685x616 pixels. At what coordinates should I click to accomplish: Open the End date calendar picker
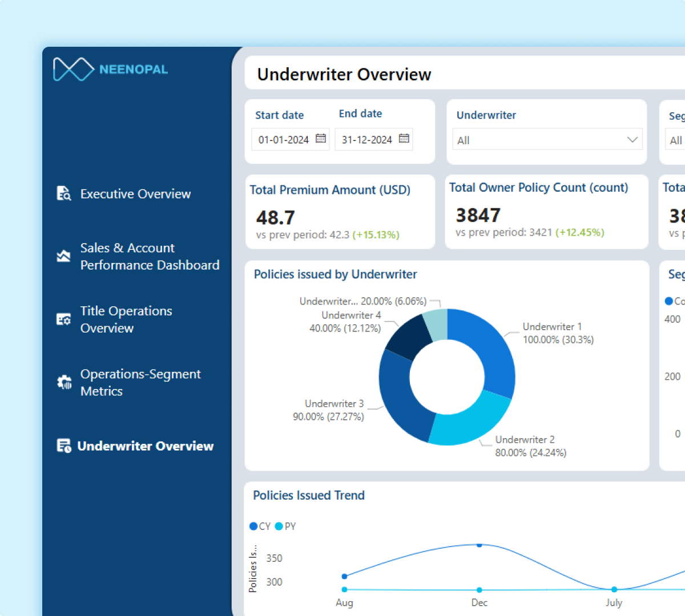pyautogui.click(x=404, y=139)
